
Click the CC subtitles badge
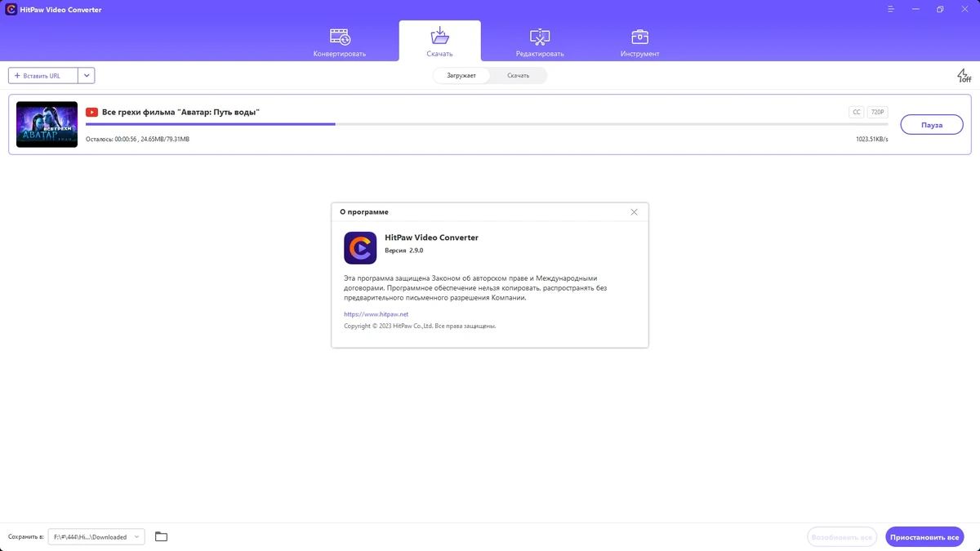click(x=856, y=112)
